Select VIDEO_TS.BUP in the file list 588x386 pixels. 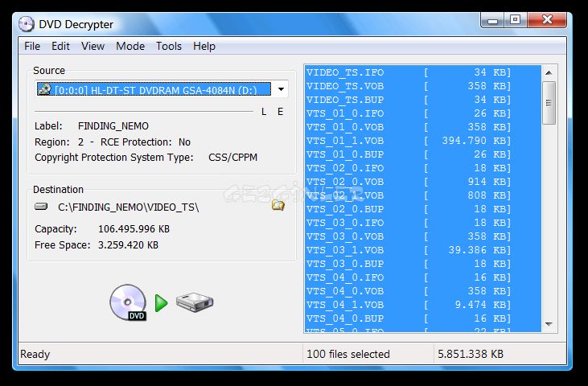click(423, 100)
